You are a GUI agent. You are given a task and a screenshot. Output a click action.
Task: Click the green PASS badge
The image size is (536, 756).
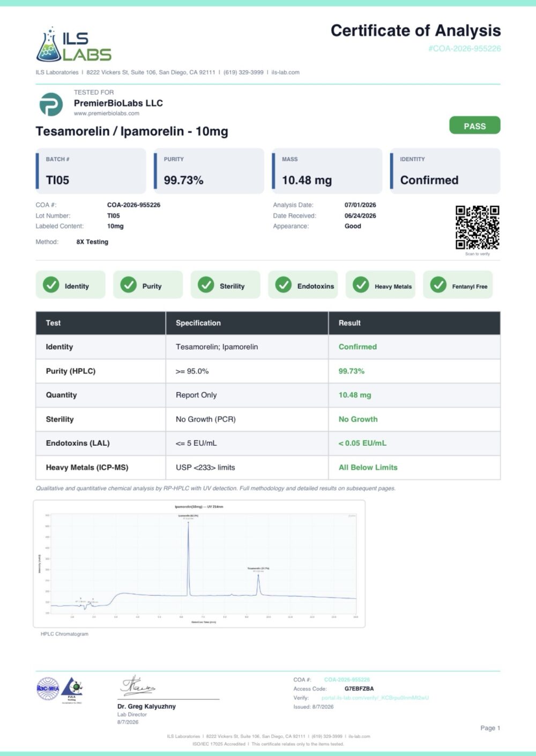pyautogui.click(x=474, y=126)
